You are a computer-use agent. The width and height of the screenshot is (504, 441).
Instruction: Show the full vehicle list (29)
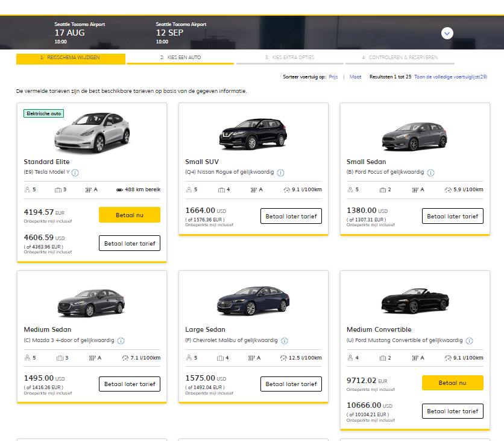[450, 77]
